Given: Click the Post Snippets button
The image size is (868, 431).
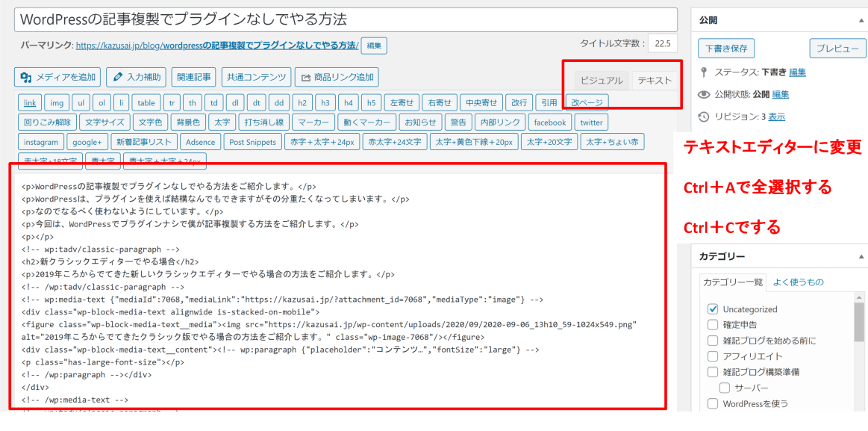Looking at the screenshot, I should click(x=252, y=142).
